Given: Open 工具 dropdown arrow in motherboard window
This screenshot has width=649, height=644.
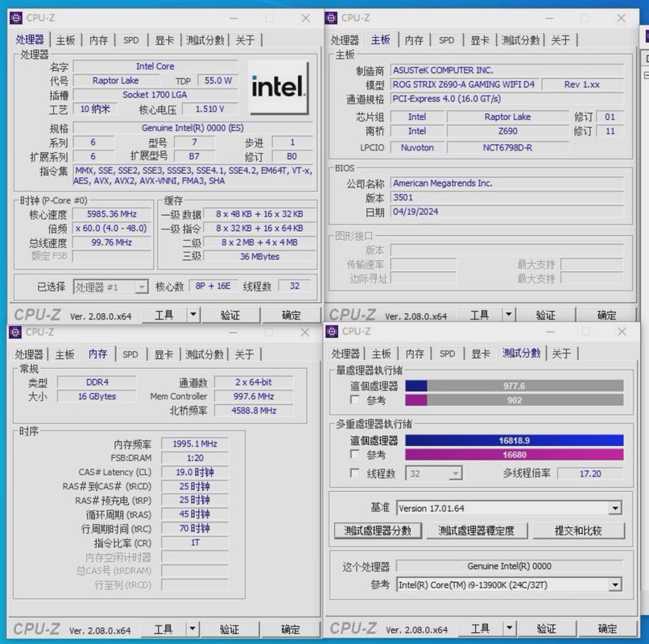Looking at the screenshot, I should tap(508, 315).
